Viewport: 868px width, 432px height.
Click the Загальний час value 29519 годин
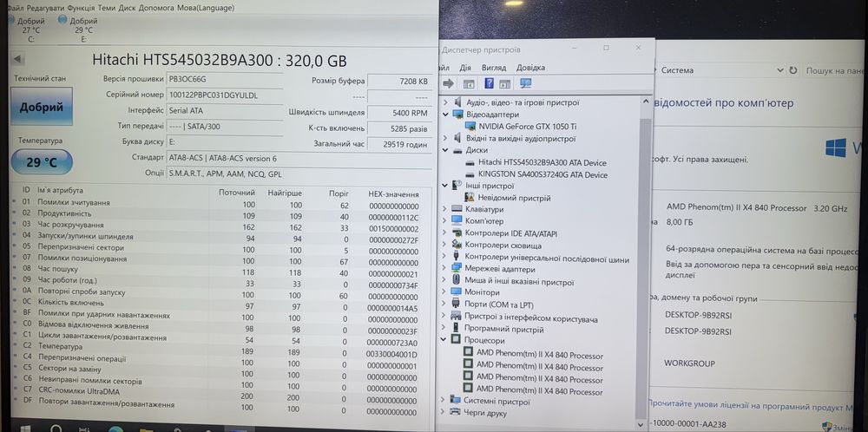coord(399,144)
